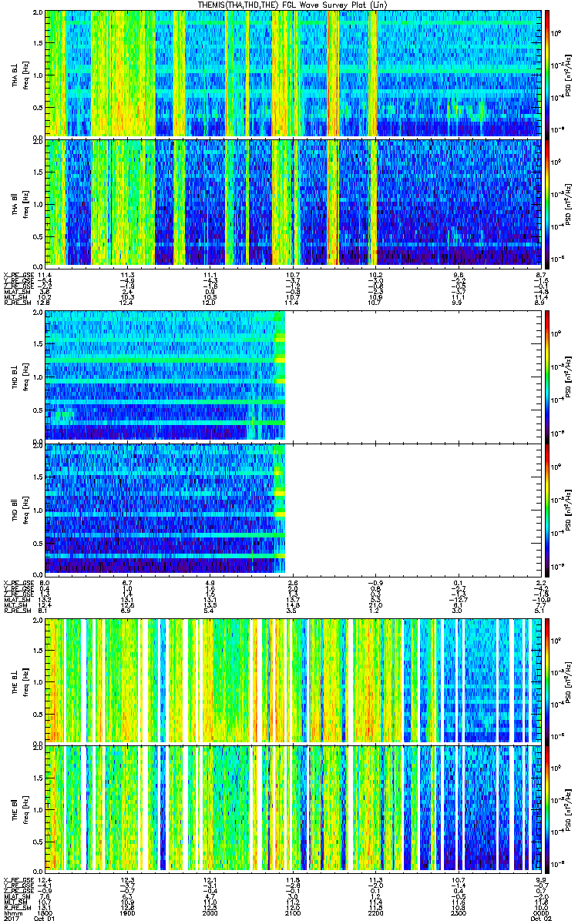Click the X_RE_GSE row label under THD panels
This screenshot has width=578, height=924.
click(18, 581)
